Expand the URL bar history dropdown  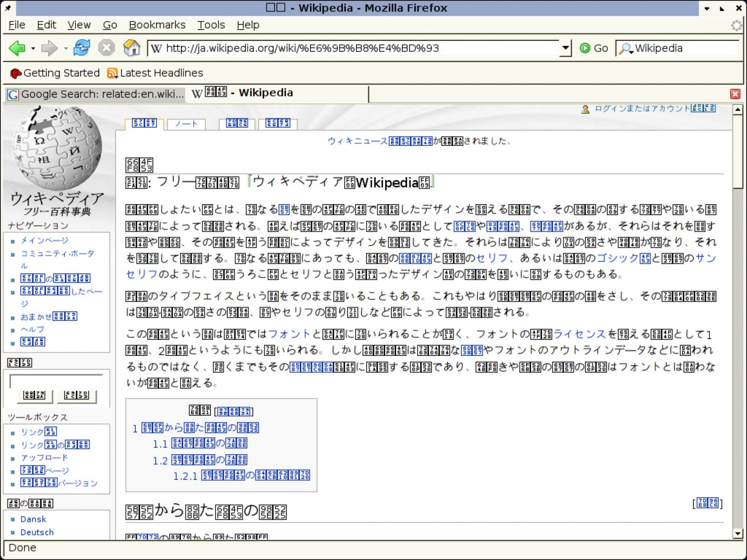(565, 48)
